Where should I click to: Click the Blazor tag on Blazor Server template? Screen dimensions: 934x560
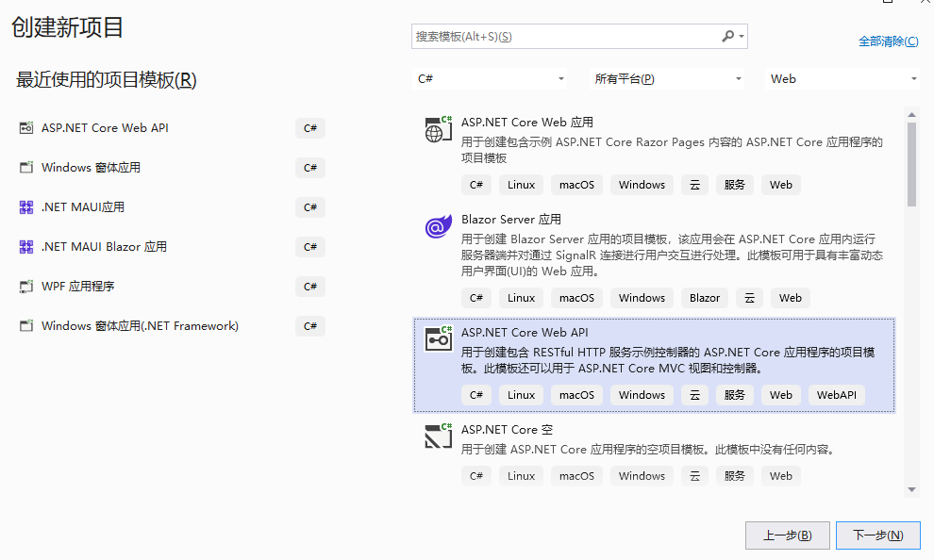[705, 298]
